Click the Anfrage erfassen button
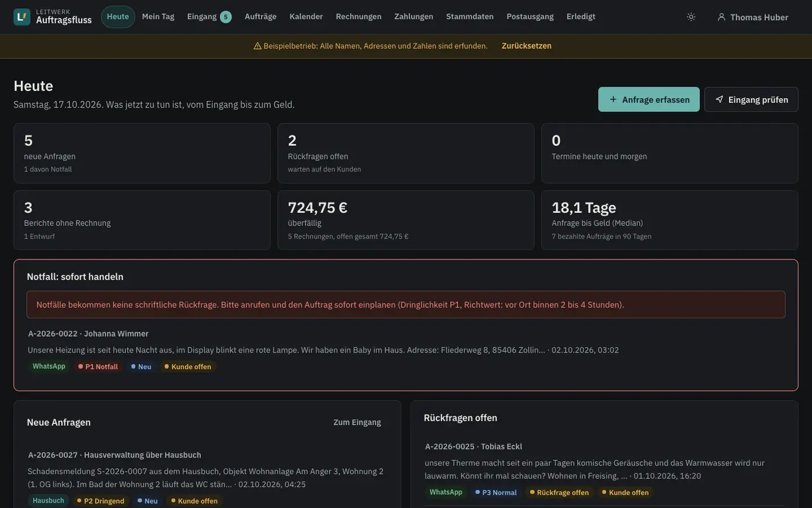812x508 pixels. pos(649,99)
